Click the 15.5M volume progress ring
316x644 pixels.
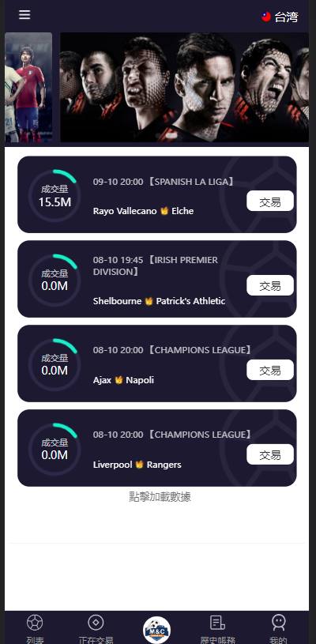pos(55,196)
